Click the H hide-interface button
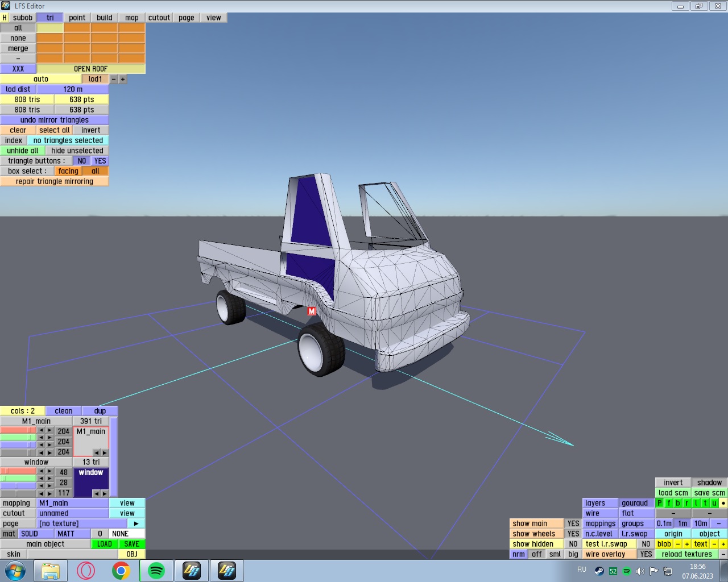 click(x=5, y=18)
